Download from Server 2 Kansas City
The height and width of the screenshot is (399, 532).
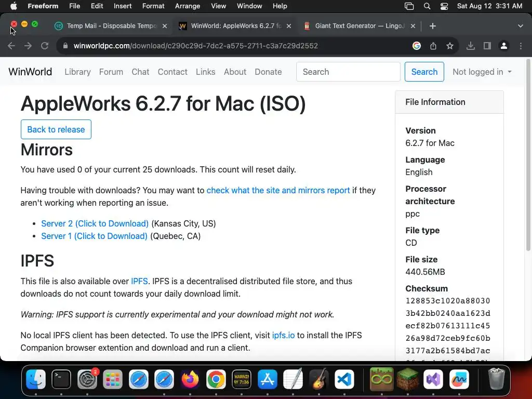95,223
